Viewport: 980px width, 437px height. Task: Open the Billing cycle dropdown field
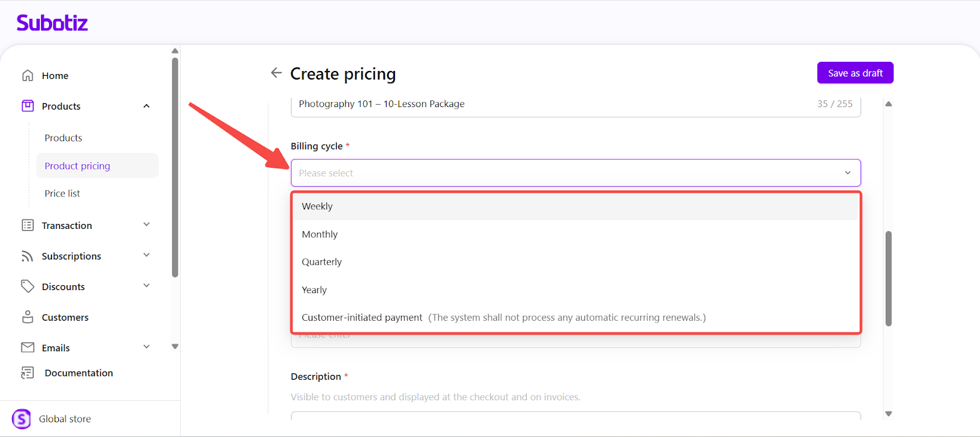[x=575, y=173]
